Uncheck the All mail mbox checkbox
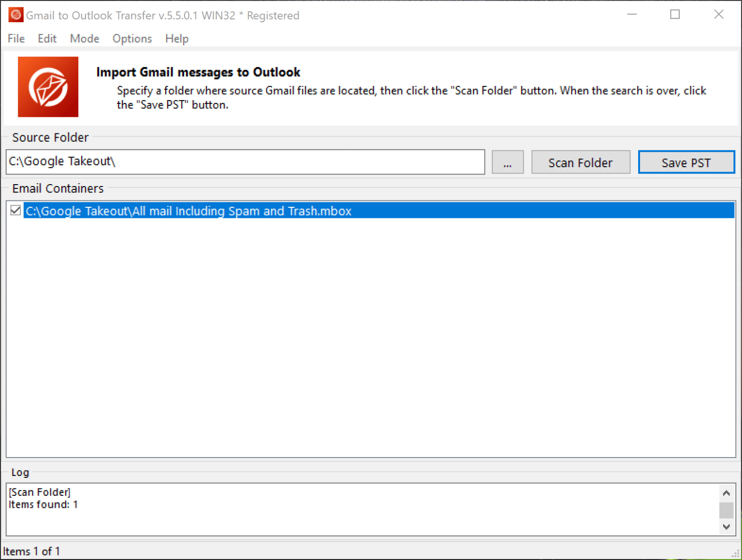Screen dimensions: 742x560 pyautogui.click(x=15, y=211)
